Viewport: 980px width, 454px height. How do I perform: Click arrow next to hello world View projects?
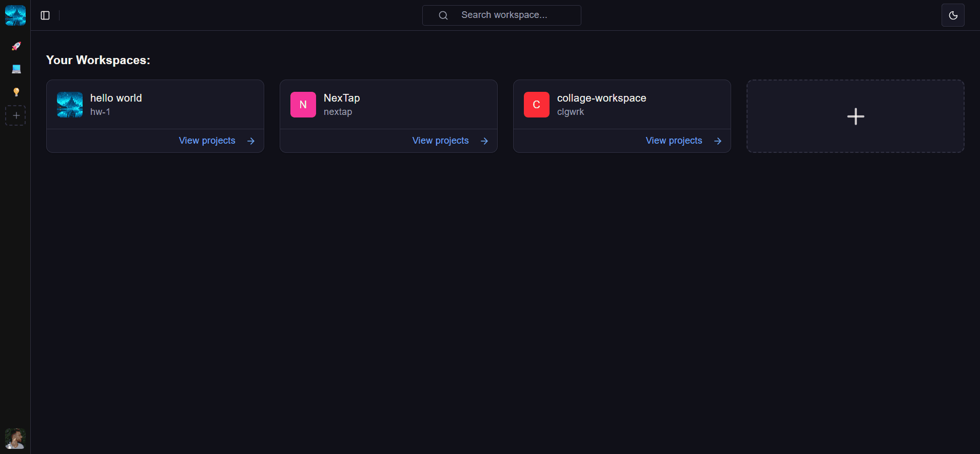pos(251,141)
